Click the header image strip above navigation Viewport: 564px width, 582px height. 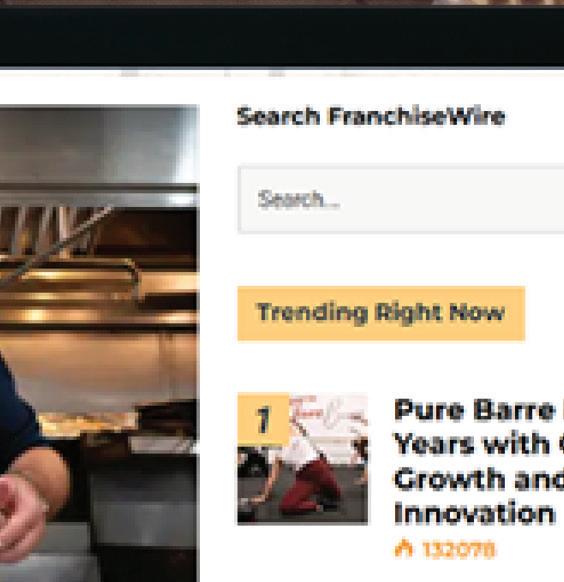coord(282,3)
